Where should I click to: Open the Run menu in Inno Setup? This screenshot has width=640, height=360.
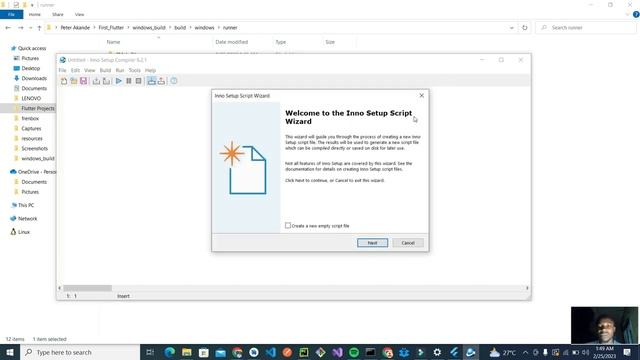120,70
